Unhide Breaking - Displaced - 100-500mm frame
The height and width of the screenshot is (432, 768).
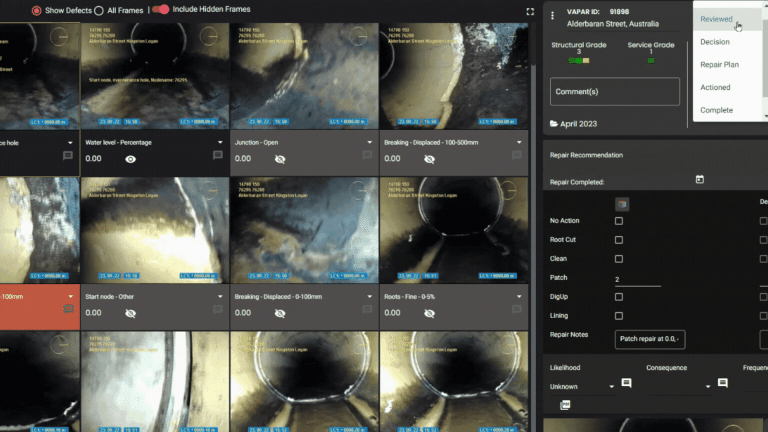(x=429, y=159)
